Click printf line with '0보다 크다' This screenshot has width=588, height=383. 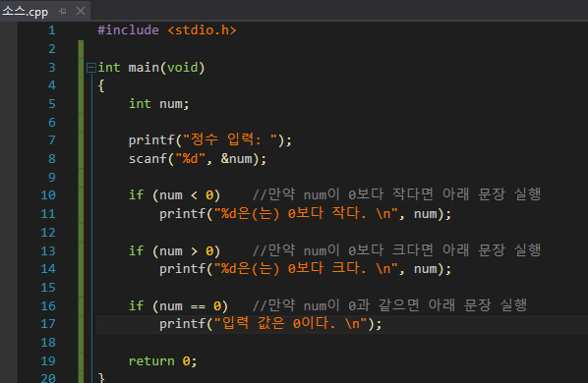305,268
